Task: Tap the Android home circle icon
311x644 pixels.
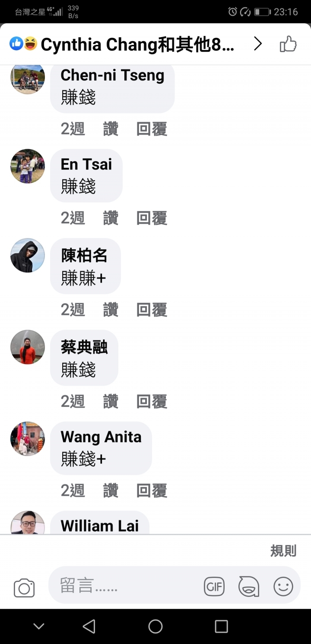Action: click(x=155, y=626)
